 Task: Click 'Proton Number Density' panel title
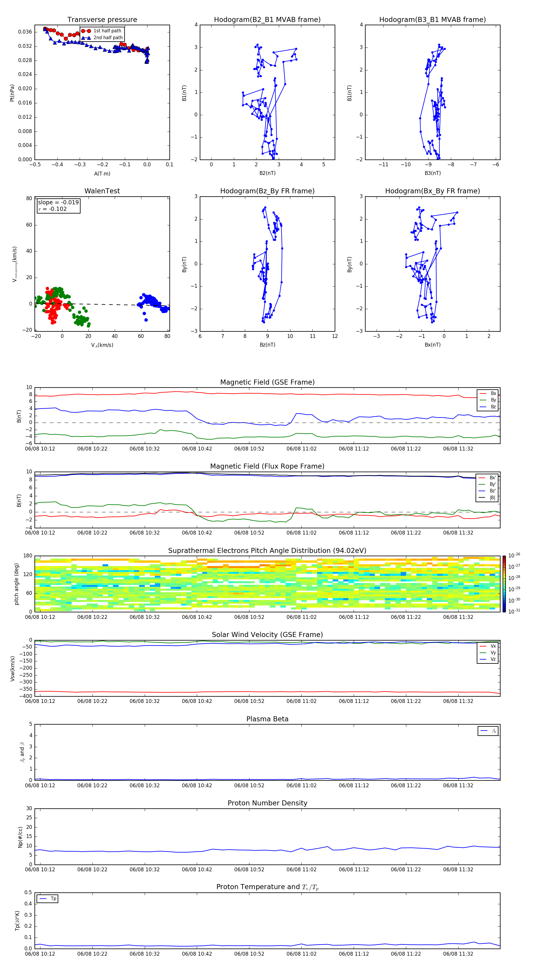267,803
